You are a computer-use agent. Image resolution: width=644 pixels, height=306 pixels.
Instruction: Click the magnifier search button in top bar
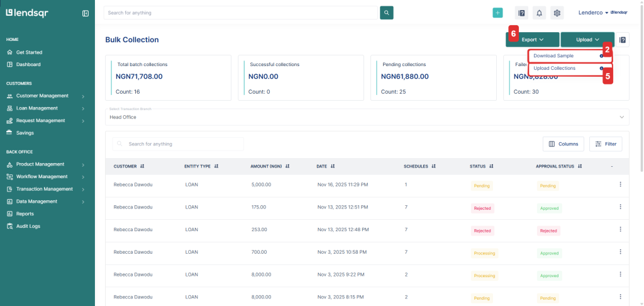coord(387,13)
